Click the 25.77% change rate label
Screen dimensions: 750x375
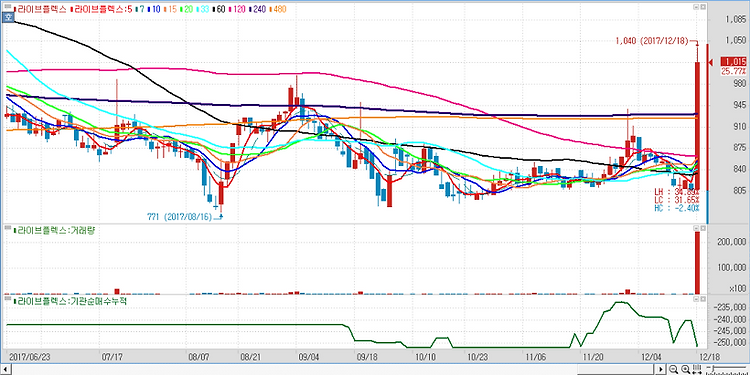click(733, 71)
